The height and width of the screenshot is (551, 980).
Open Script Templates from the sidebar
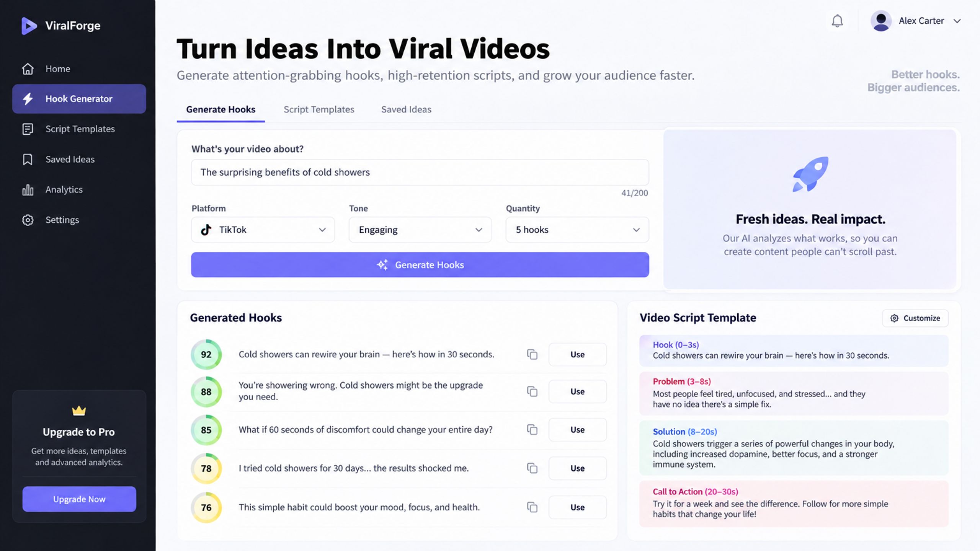point(79,129)
